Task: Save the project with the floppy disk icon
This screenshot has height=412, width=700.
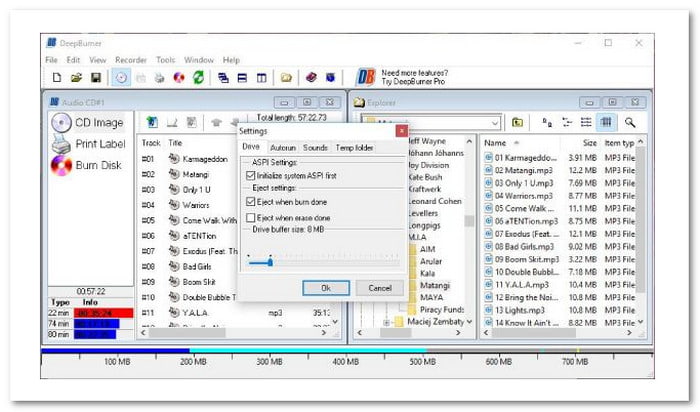Action: click(96, 77)
